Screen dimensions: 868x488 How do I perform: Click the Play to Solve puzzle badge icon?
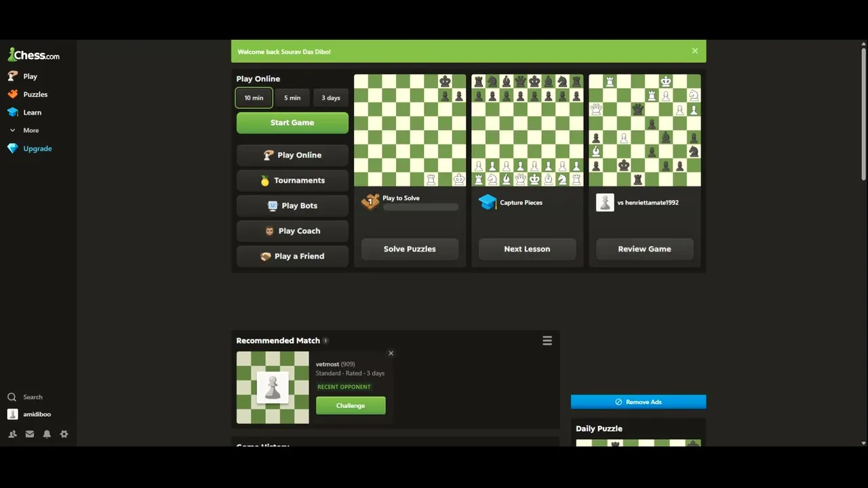point(370,202)
